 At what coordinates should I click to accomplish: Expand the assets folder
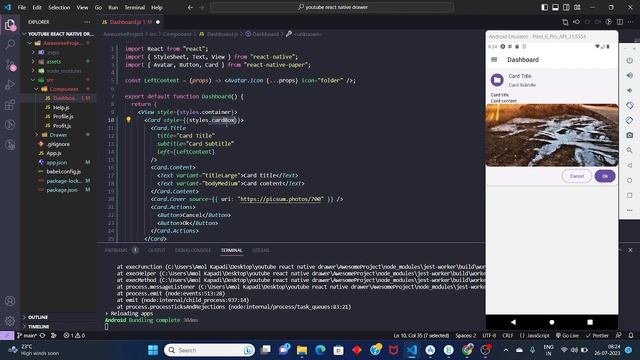tap(57, 62)
